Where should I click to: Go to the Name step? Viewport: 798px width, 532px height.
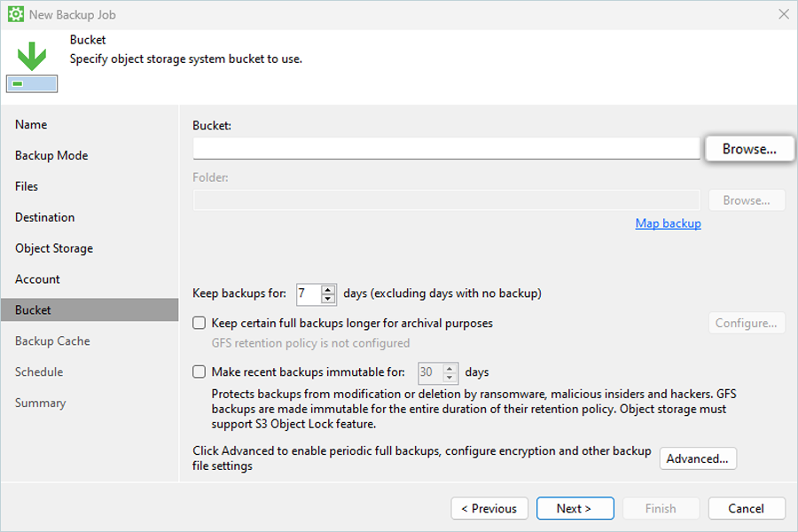tap(31, 124)
